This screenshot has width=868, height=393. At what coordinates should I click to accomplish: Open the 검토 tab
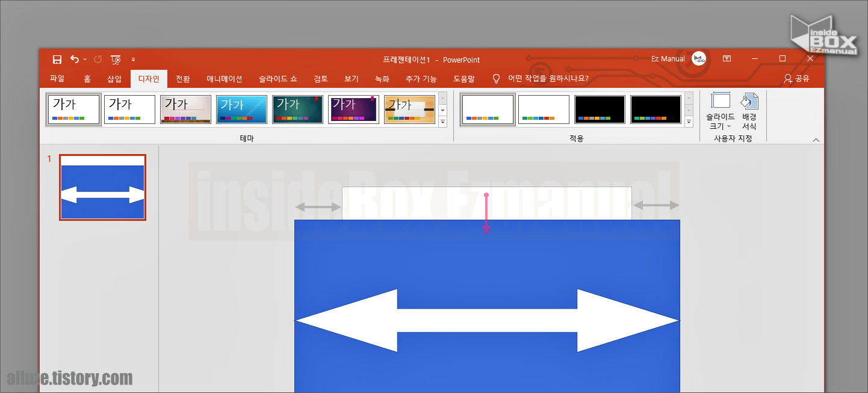[321, 78]
